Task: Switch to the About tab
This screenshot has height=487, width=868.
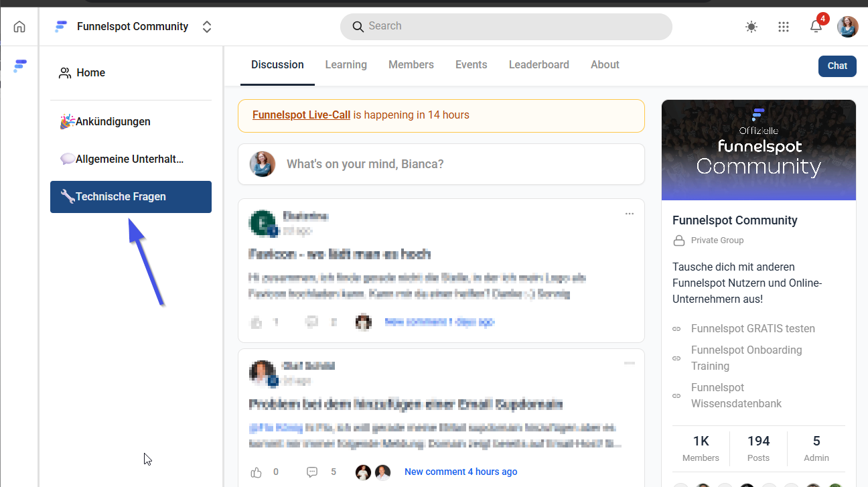Action: coord(605,65)
